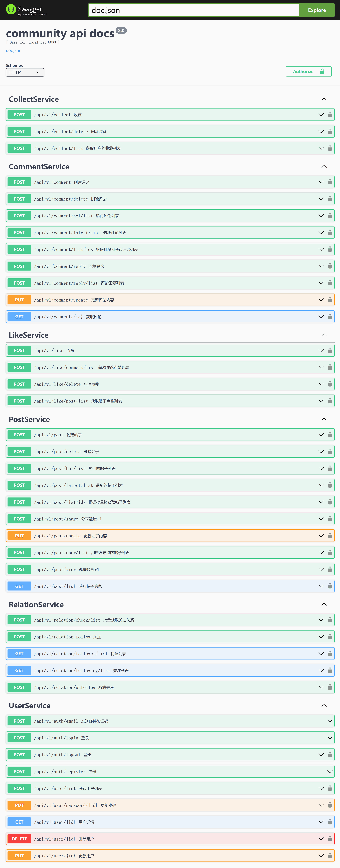The height and width of the screenshot is (868, 340).
Task: Collapse the PostService section arrow
Action: [324, 419]
